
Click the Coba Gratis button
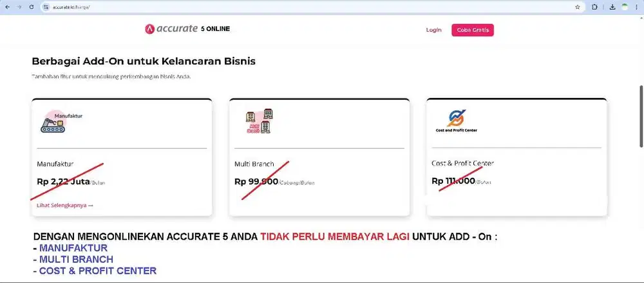tap(473, 30)
